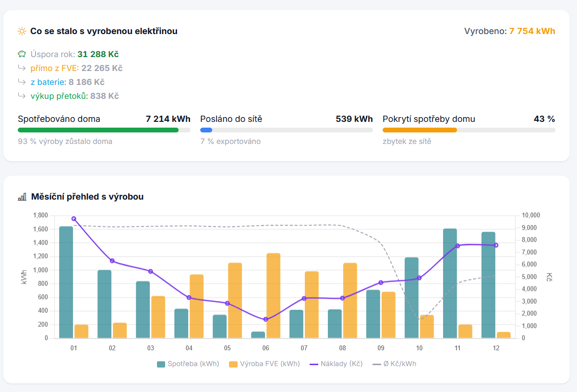Click the 1,800 label on the kWh axis

pyautogui.click(x=40, y=215)
